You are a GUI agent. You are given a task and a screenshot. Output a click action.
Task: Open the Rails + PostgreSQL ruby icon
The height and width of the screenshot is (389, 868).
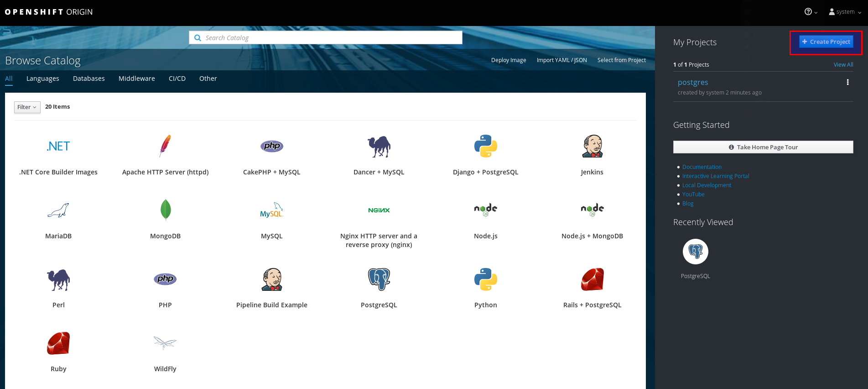(593, 279)
